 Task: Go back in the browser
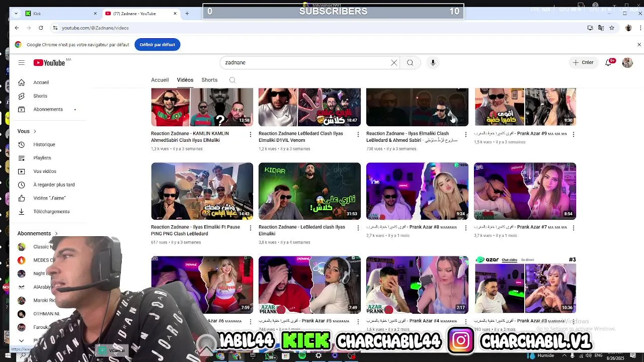coord(17,28)
